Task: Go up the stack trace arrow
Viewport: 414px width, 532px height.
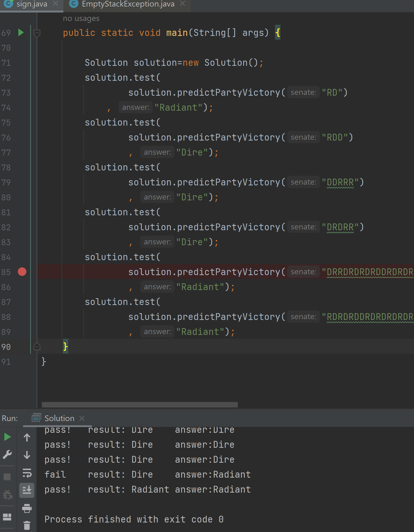Action: click(x=27, y=437)
